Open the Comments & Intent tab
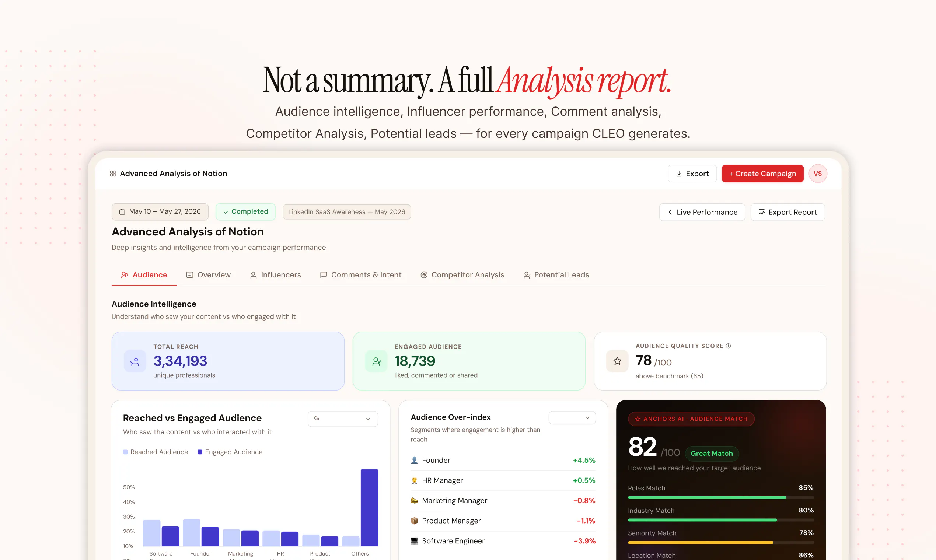Image resolution: width=936 pixels, height=560 pixels. (361, 275)
